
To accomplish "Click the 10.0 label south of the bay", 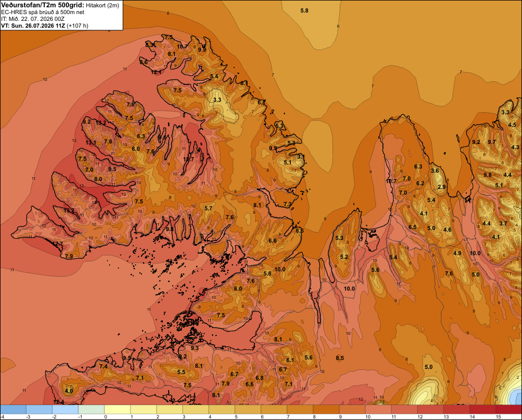I will (x=349, y=289).
